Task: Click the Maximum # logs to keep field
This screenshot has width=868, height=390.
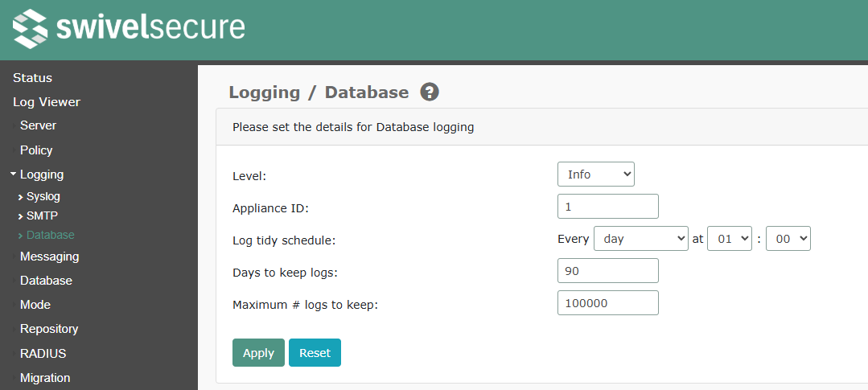Action: 608,302
